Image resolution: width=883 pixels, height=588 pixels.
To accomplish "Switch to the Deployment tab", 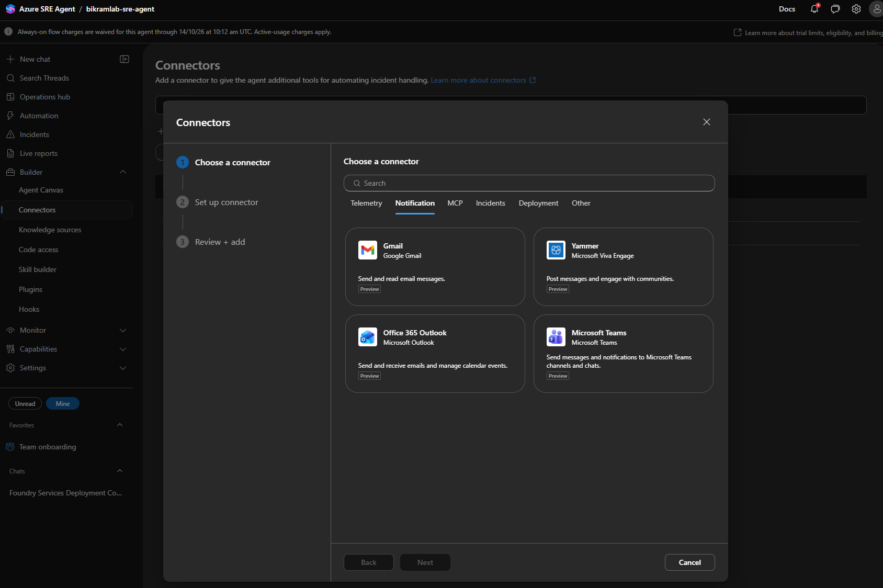I will 538,203.
